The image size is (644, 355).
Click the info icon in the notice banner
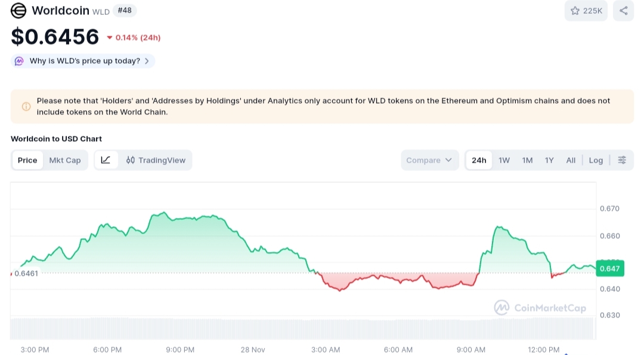pyautogui.click(x=26, y=107)
